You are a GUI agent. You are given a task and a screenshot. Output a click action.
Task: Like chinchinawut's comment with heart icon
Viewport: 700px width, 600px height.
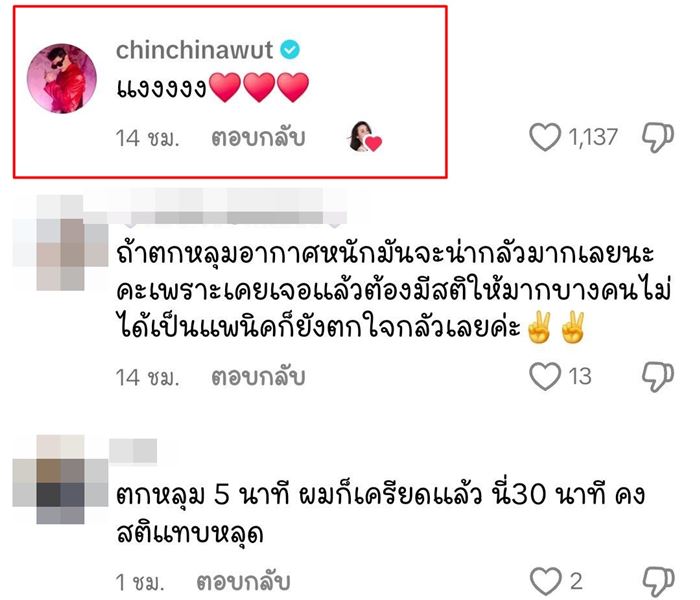[545, 137]
